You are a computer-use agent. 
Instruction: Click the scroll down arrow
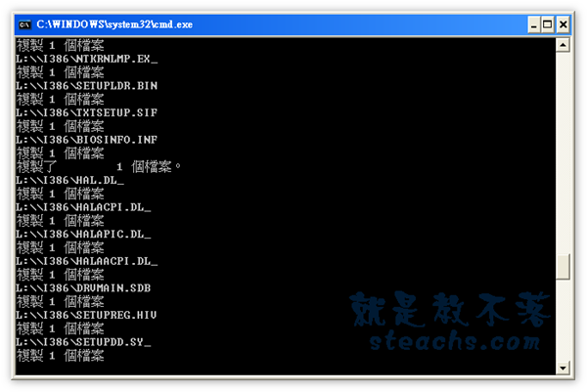(x=563, y=368)
